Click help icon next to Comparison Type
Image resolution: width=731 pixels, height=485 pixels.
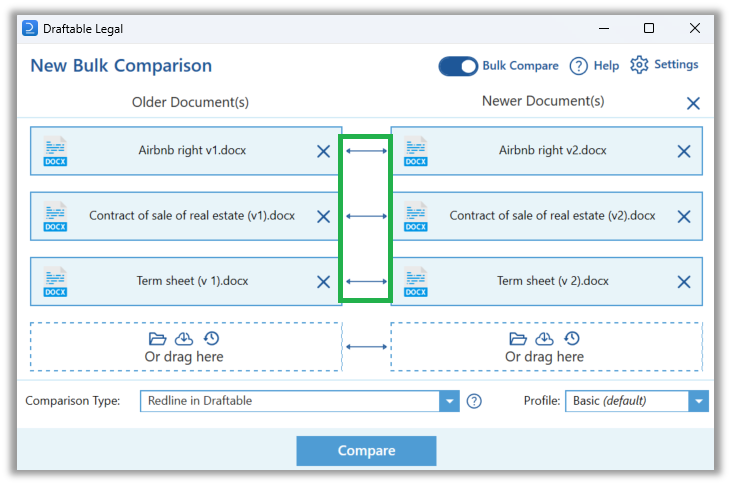tap(474, 401)
